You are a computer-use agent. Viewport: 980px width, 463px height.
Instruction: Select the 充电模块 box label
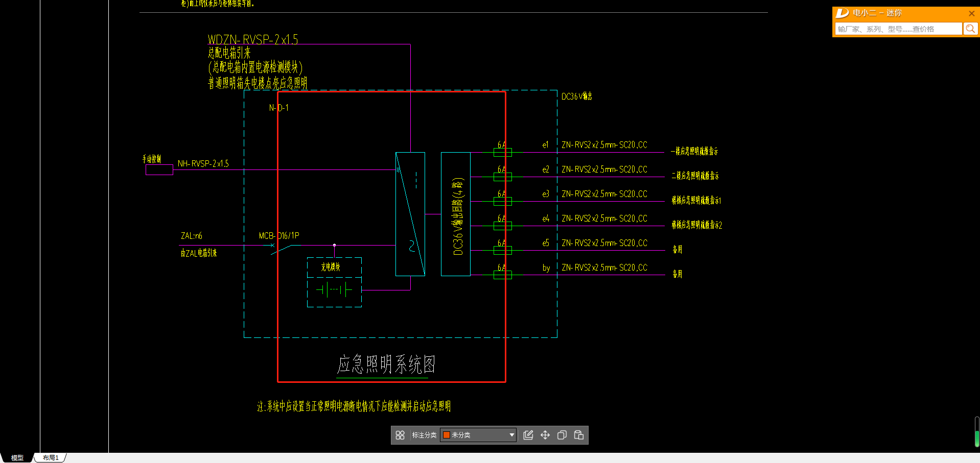pos(331,267)
